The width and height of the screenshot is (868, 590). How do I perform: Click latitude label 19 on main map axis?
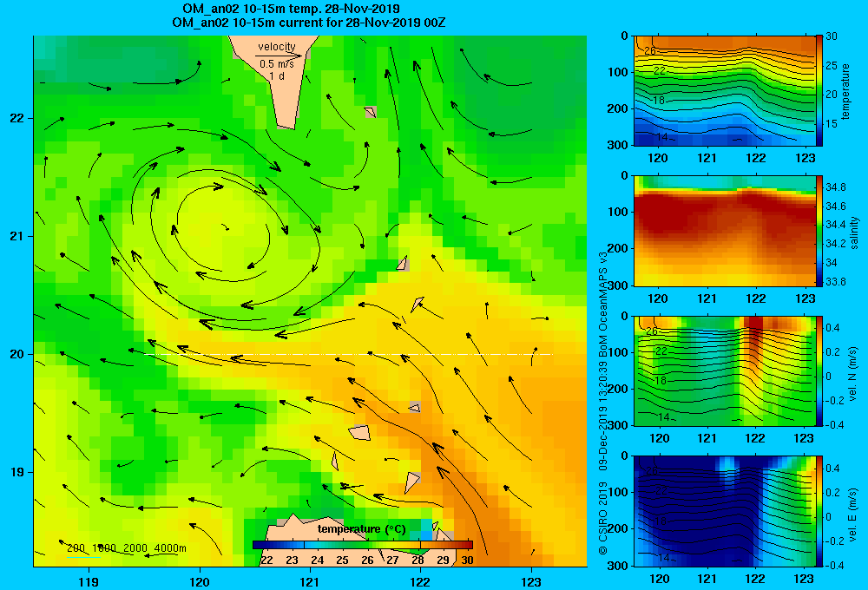(x=17, y=472)
